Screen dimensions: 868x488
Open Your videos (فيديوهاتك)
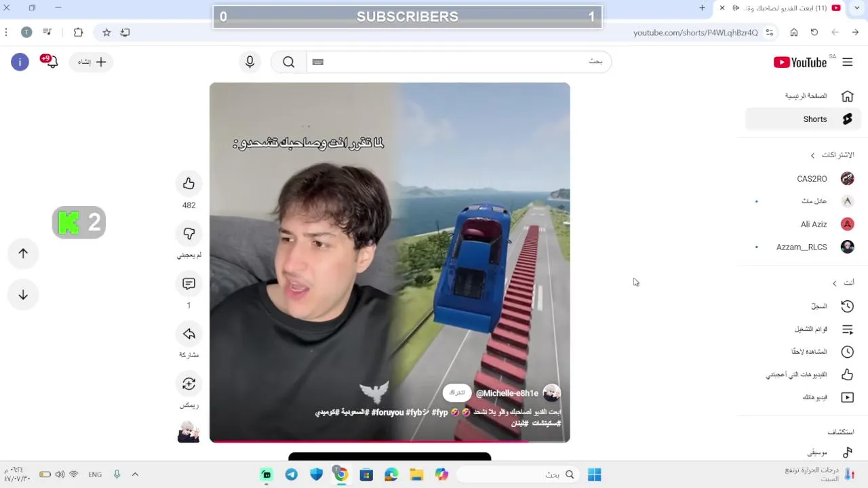click(x=803, y=397)
